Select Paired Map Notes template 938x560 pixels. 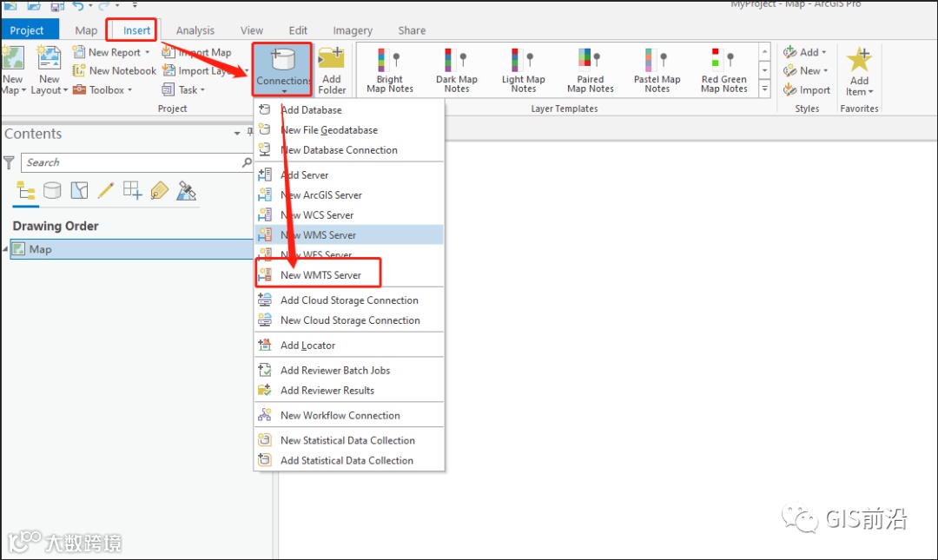click(591, 70)
